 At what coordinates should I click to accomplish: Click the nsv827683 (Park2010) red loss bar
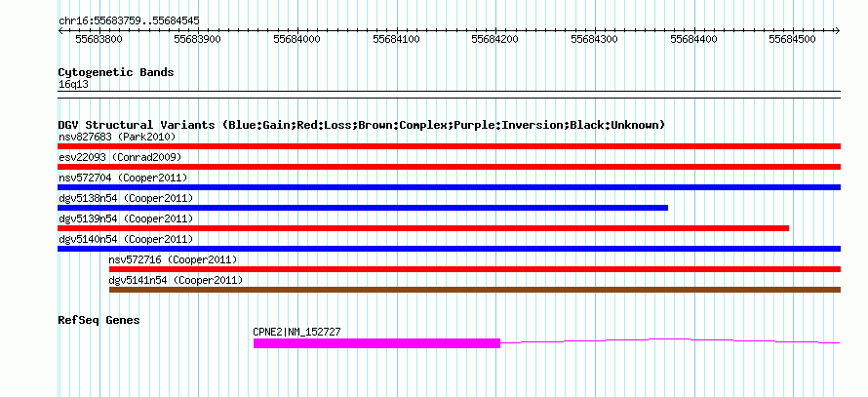[449, 146]
